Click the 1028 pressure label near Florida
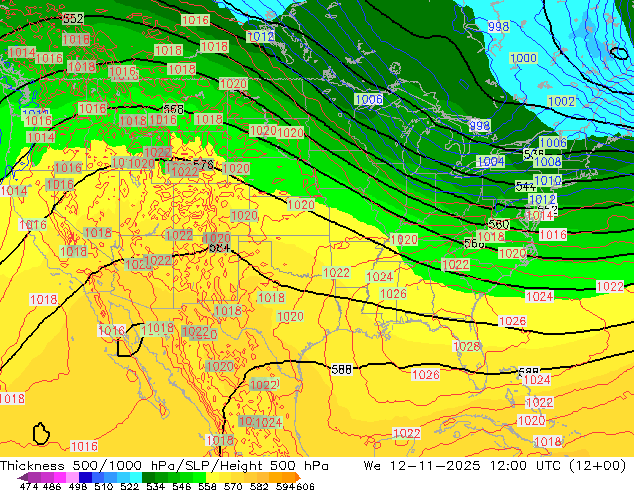This screenshot has width=634, height=490. coord(467,346)
